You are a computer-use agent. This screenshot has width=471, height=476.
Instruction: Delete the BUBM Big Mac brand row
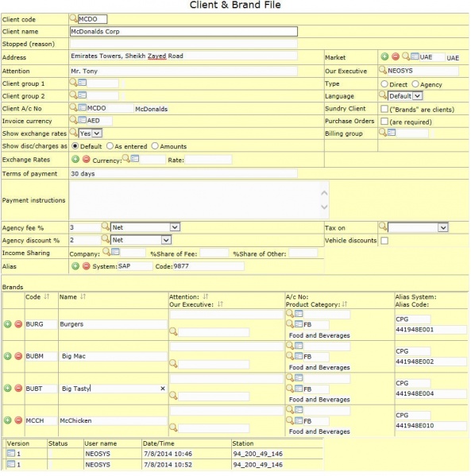point(18,356)
